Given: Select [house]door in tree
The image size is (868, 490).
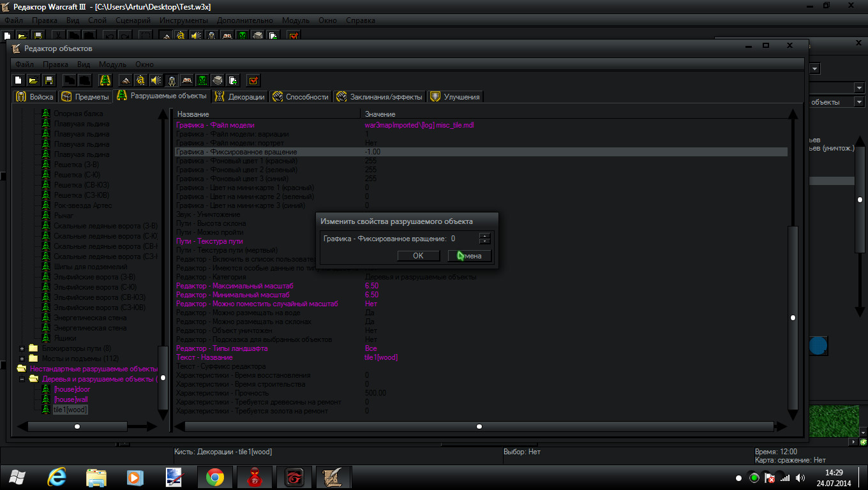Looking at the screenshot, I should coord(72,389).
